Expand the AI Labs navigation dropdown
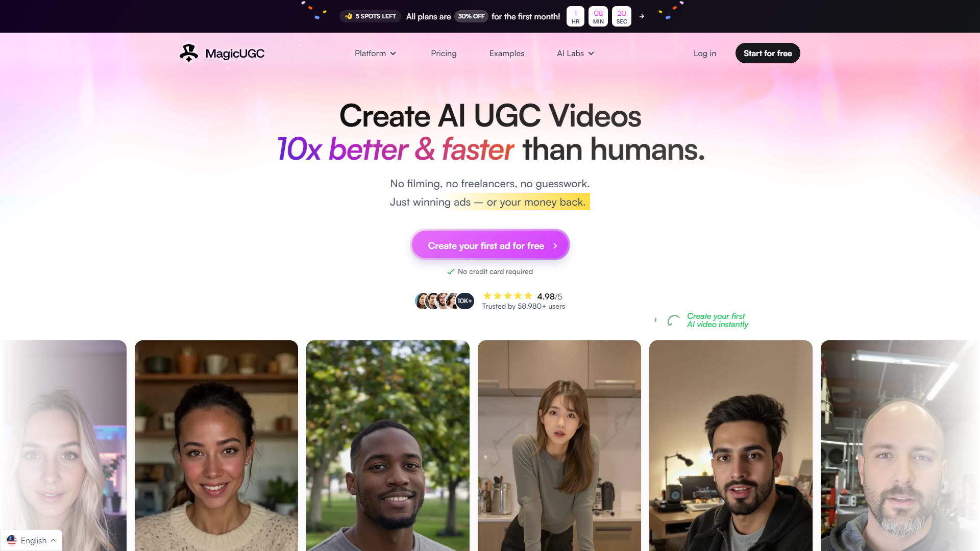The height and width of the screenshot is (551, 980). [x=575, y=53]
